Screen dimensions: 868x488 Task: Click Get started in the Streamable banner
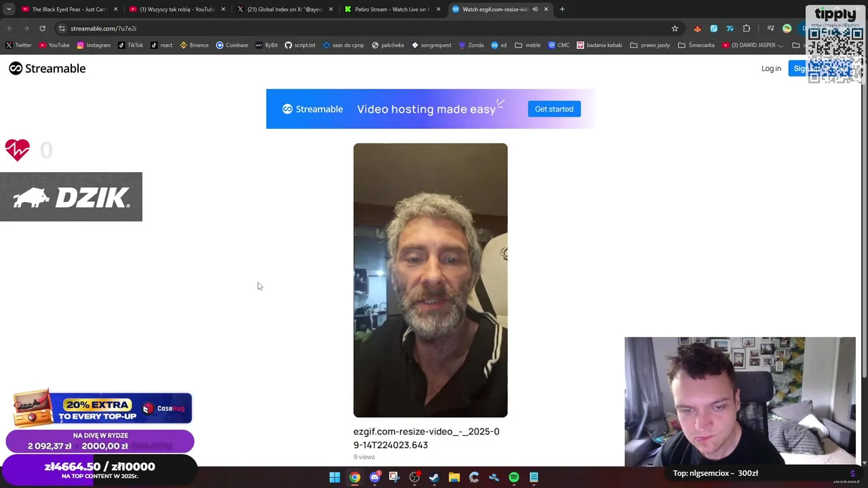(x=554, y=109)
